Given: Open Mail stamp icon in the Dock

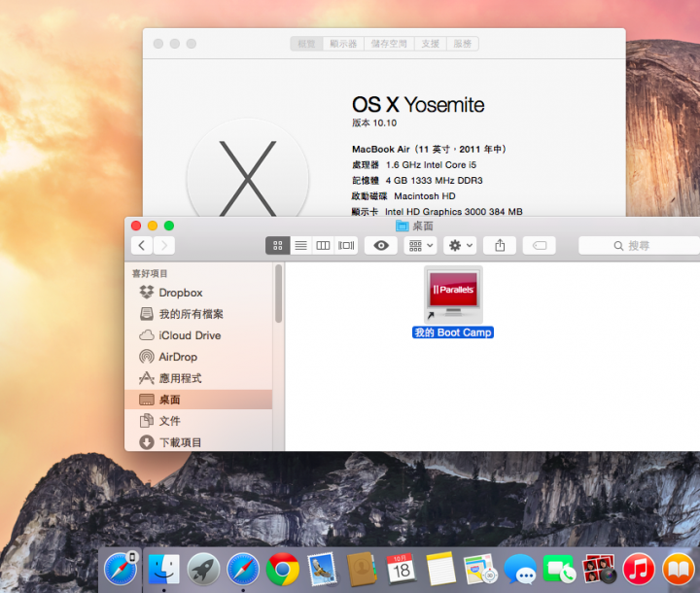Looking at the screenshot, I should click(322, 569).
